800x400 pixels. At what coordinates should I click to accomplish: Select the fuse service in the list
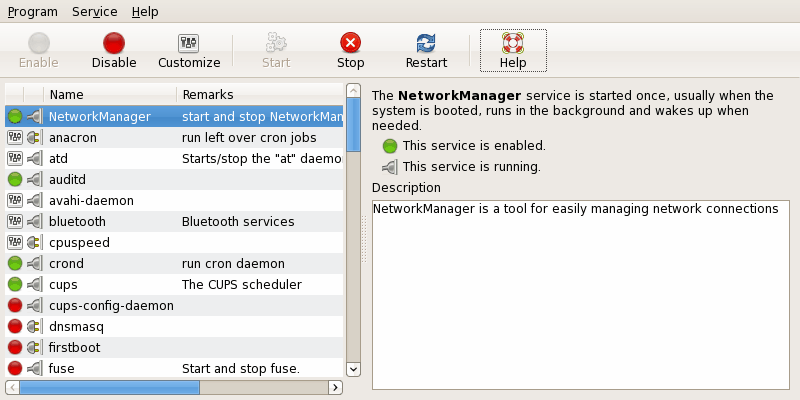pos(62,369)
